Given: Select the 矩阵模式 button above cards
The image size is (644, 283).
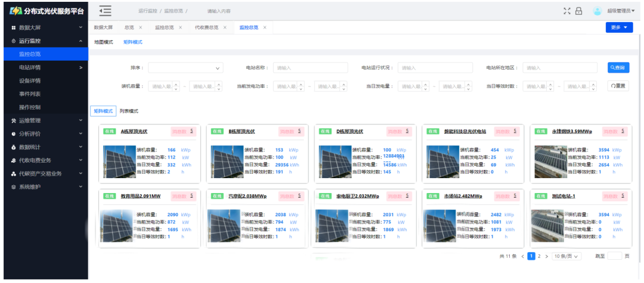Looking at the screenshot, I should [103, 111].
